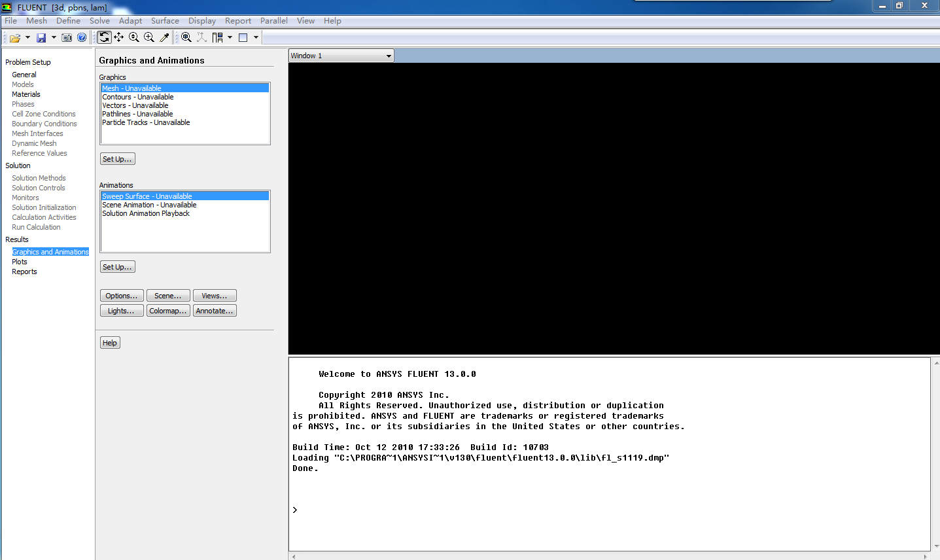Screen dimensions: 940x560
Task: Open the File menu
Action: pos(11,21)
